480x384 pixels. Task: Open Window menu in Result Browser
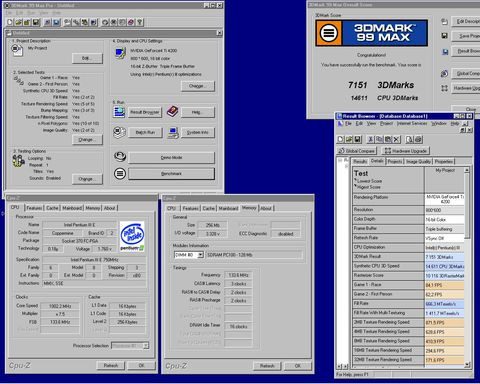[439, 124]
